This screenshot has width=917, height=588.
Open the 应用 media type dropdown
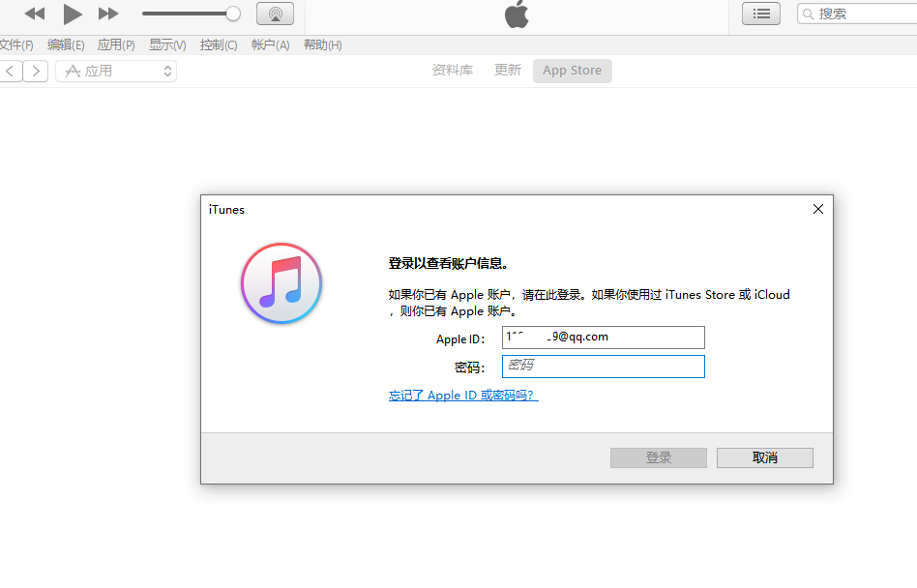coord(116,71)
